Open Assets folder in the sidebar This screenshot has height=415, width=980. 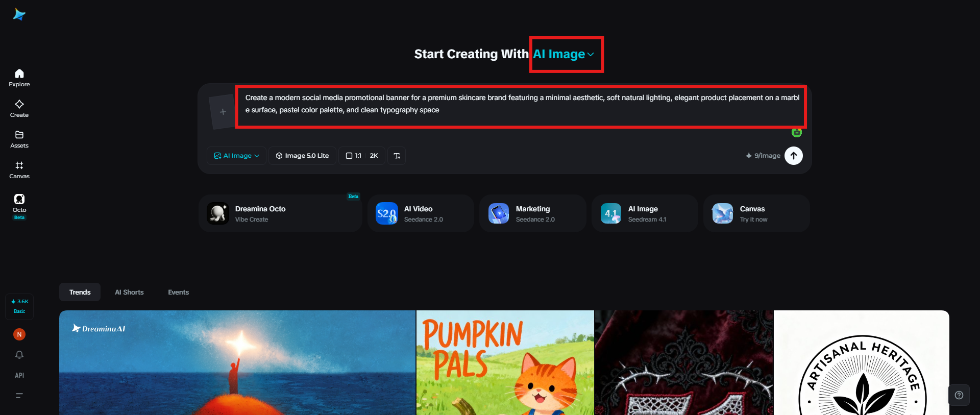point(19,139)
